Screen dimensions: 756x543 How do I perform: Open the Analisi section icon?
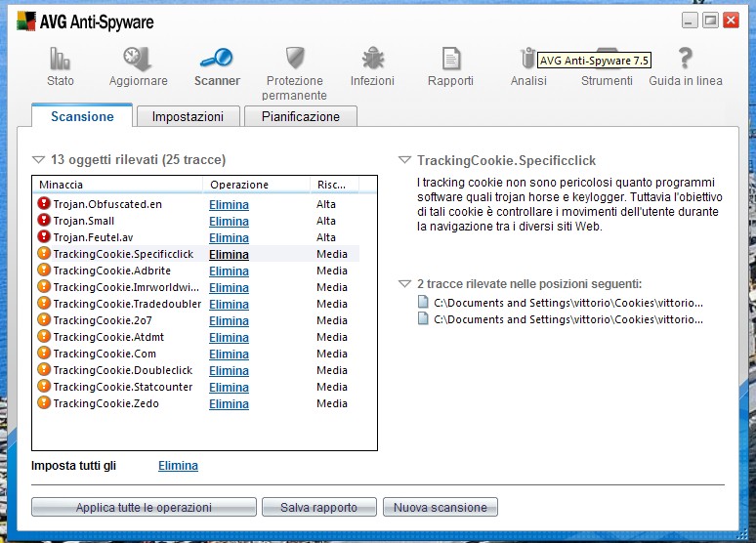click(528, 59)
